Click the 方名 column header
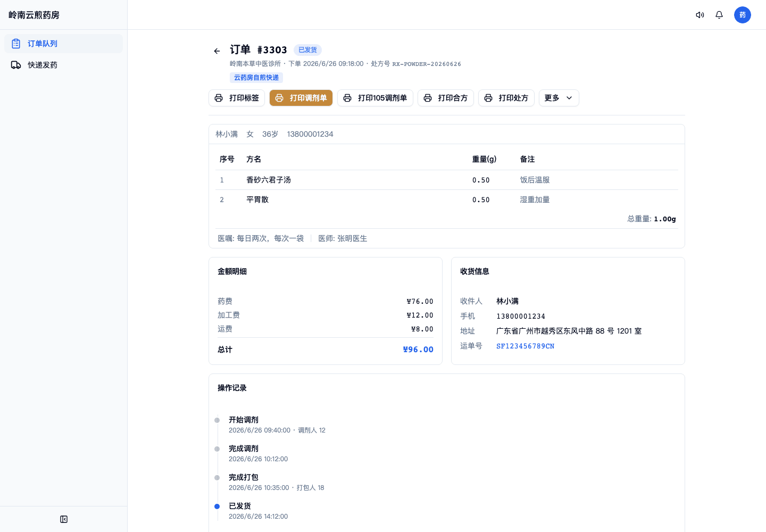Viewport: 766px width, 532px height. tap(254, 159)
